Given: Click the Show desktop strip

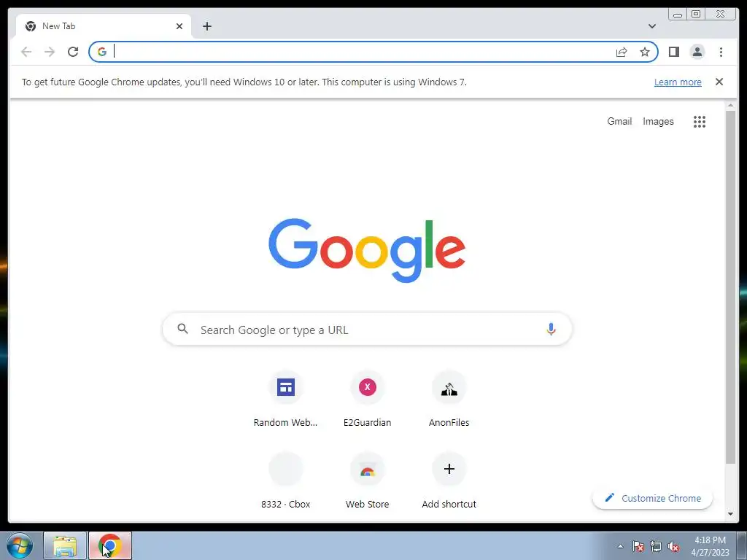Looking at the screenshot, I should tap(742, 545).
